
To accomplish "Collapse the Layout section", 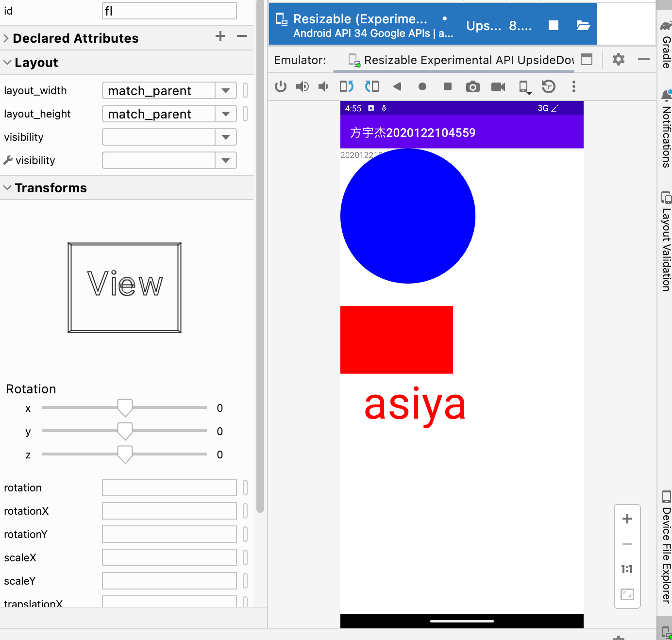I will point(7,63).
